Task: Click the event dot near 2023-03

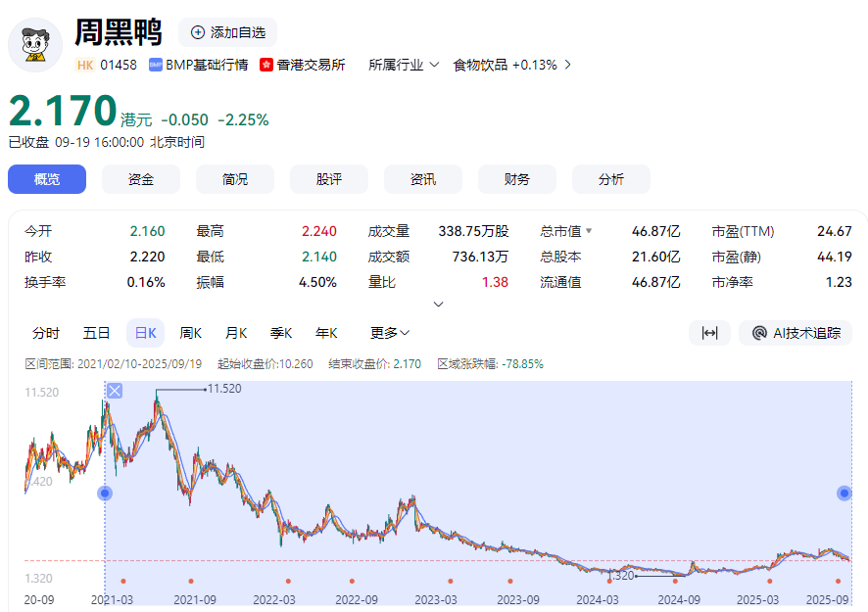Action: coord(451,581)
